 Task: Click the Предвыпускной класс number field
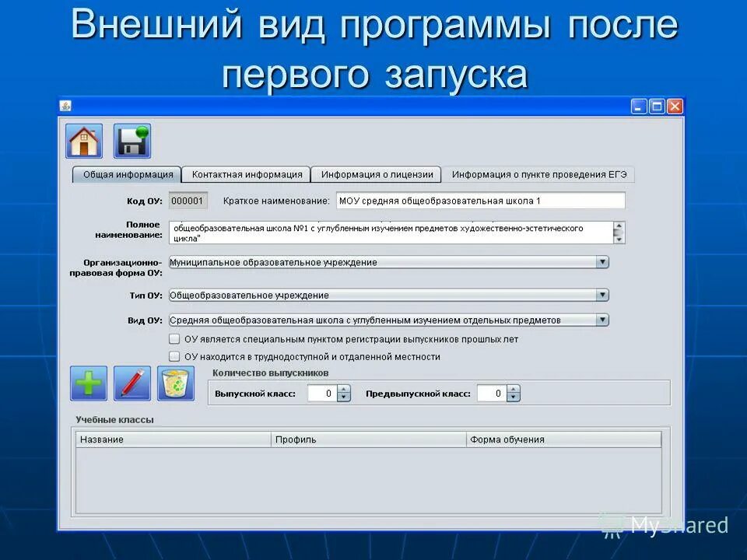[x=492, y=394]
